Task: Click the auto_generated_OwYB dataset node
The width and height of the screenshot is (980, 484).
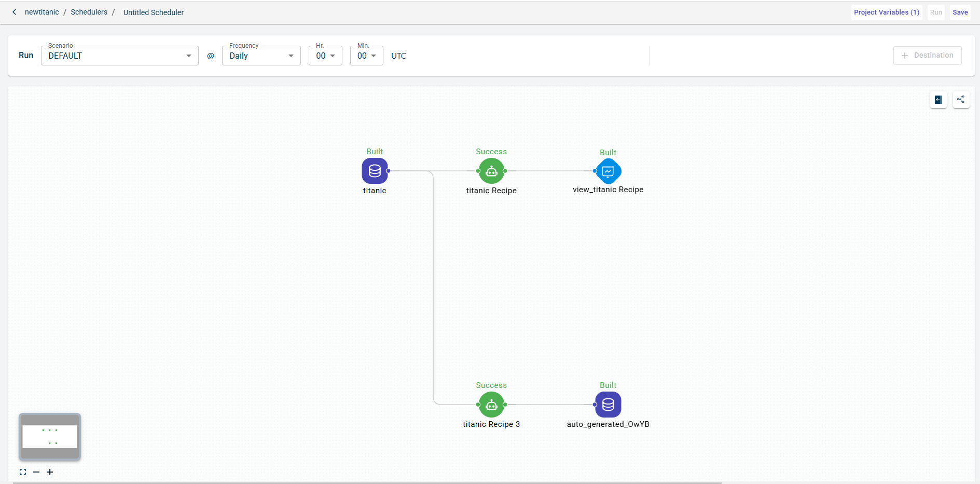Action: click(608, 405)
